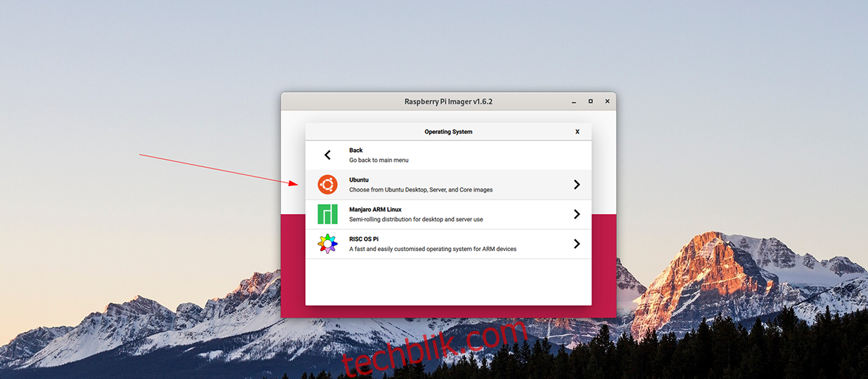This screenshot has width=868, height=379.
Task: Click the RISC OS 'fast and easily customised' description
Action: (x=433, y=249)
